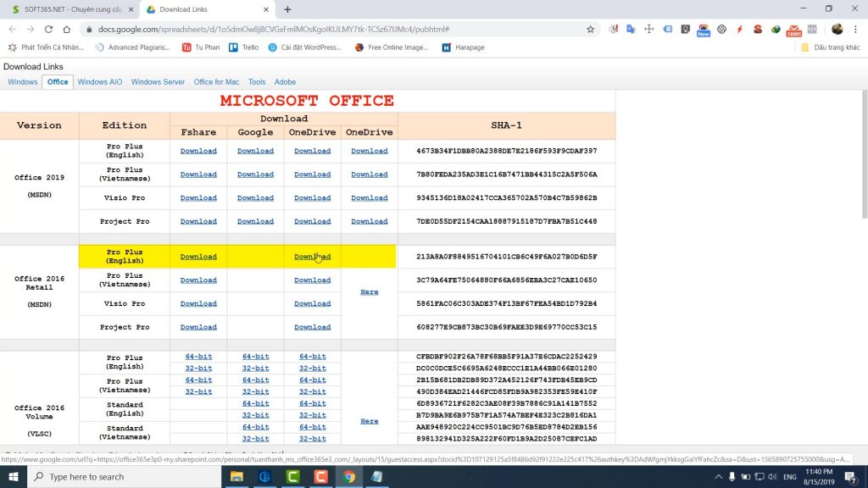The height and width of the screenshot is (488, 868).
Task: Click first OneDrive Download for Office 2019 Visio Pro
Action: (x=312, y=198)
